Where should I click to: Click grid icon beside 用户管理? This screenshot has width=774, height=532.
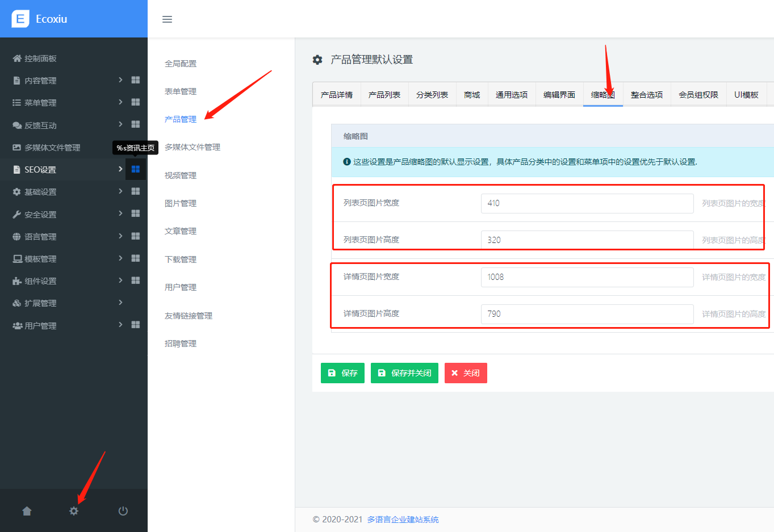point(136,325)
